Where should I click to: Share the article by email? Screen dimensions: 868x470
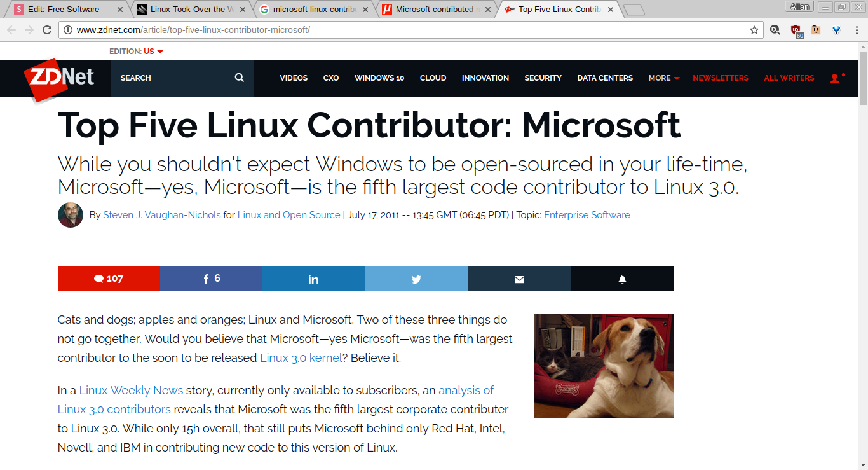tap(520, 279)
